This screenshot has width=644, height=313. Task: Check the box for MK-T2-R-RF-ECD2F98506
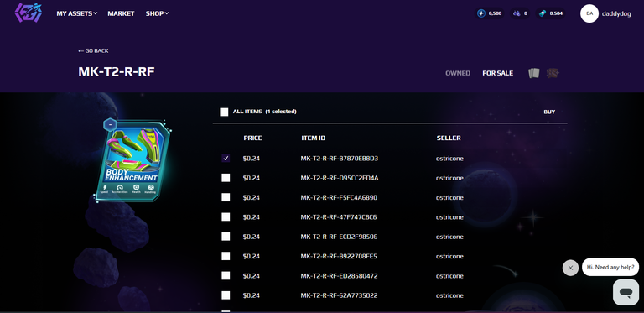[226, 237]
